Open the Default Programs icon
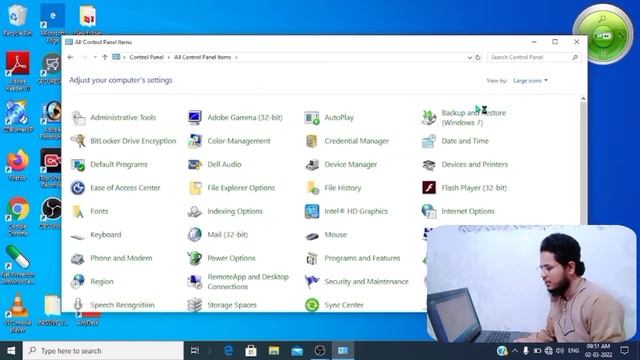This screenshot has width=640, height=360. click(x=78, y=164)
